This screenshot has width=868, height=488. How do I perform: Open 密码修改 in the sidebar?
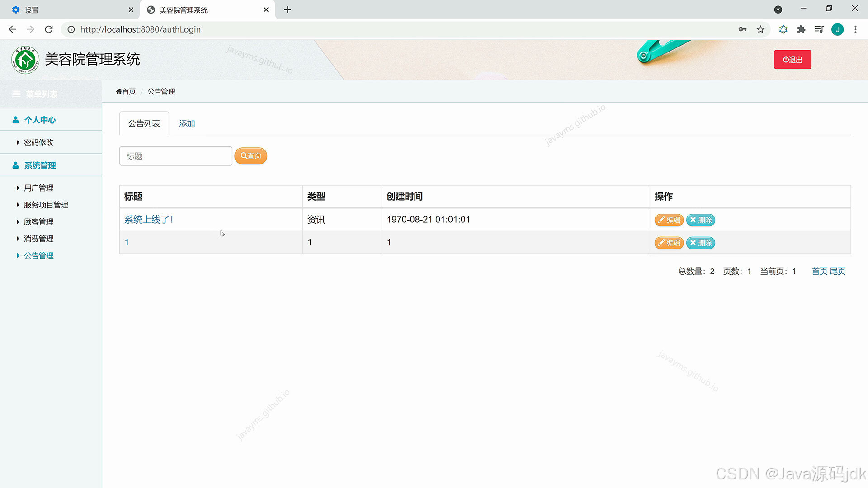(39, 142)
